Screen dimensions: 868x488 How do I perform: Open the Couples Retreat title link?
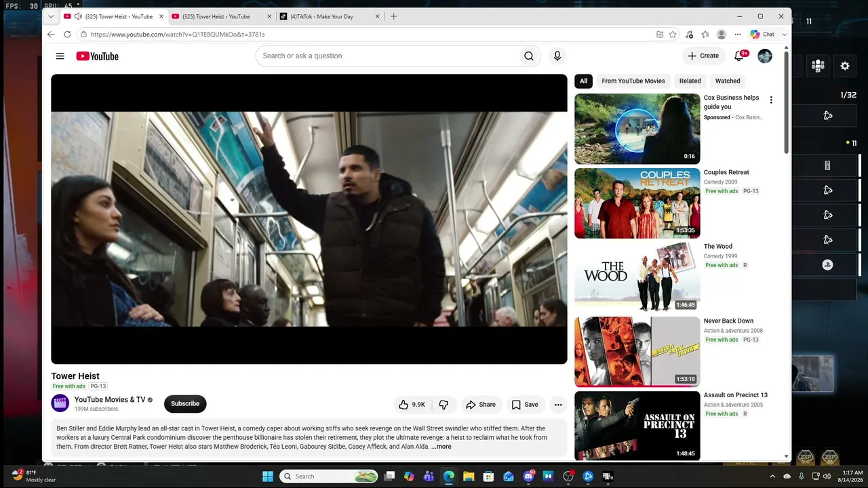(x=726, y=172)
